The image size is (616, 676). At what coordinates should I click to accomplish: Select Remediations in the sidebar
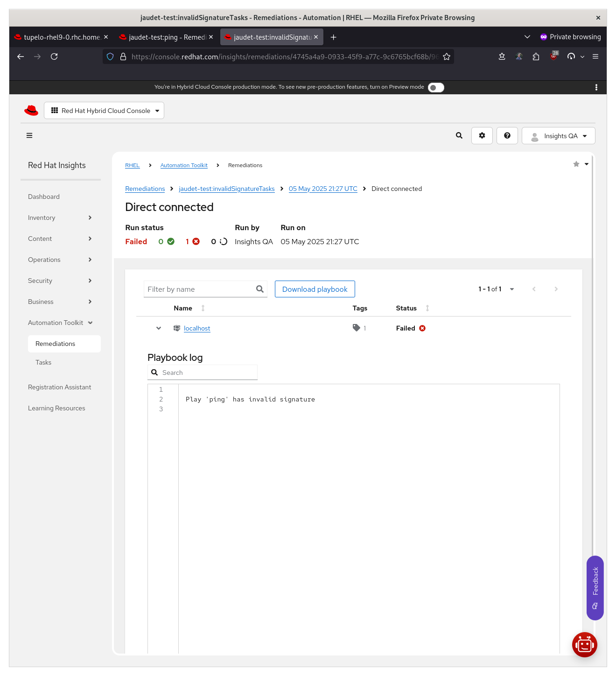click(x=64, y=344)
